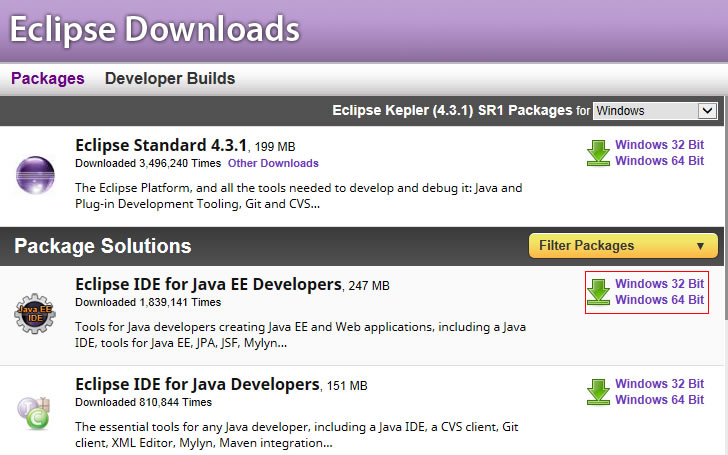Download Java Developers IDE Windows 32 Bit
728x455 pixels.
coord(659,384)
